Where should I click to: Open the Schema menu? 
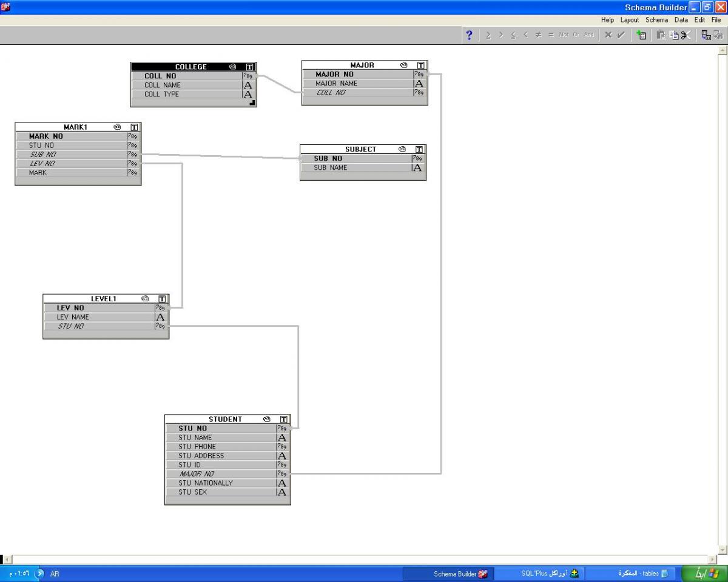click(x=656, y=20)
